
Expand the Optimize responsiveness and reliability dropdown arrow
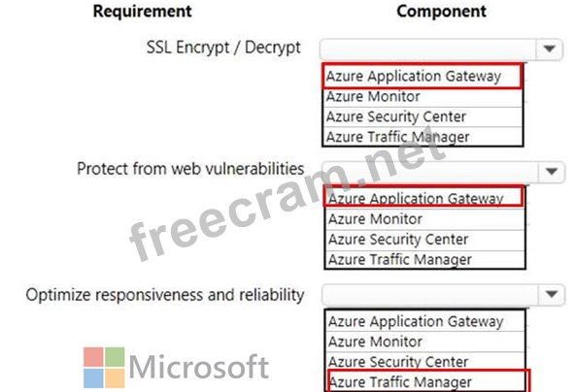click(x=551, y=294)
